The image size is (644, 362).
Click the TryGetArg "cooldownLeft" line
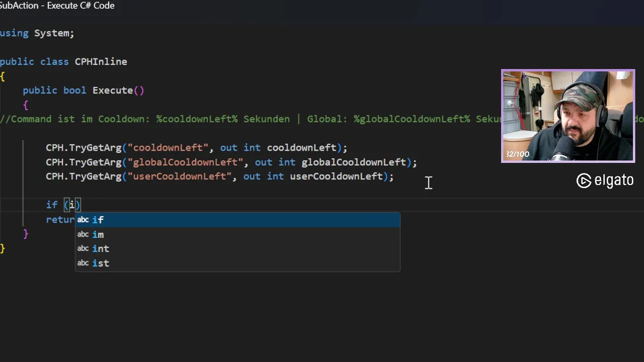pyautogui.click(x=196, y=148)
